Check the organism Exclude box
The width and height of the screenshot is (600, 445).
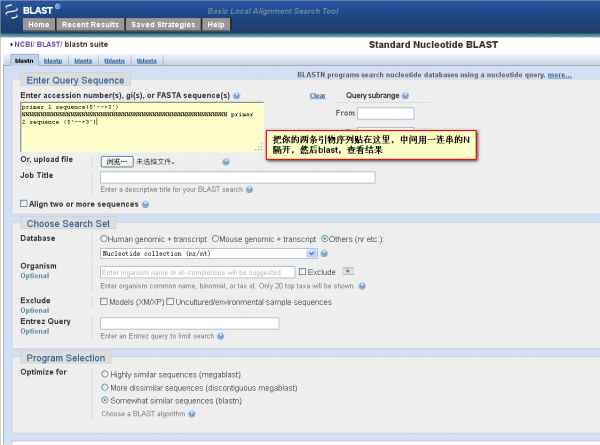pyautogui.click(x=302, y=272)
